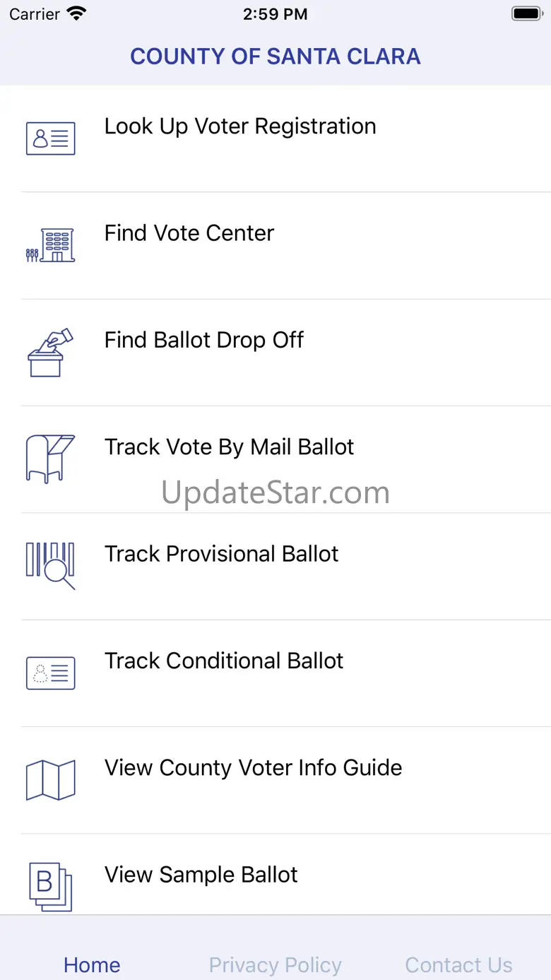Viewport: 551px width, 980px height.
Task: Open Look Up Voter Registration
Action: tap(240, 126)
